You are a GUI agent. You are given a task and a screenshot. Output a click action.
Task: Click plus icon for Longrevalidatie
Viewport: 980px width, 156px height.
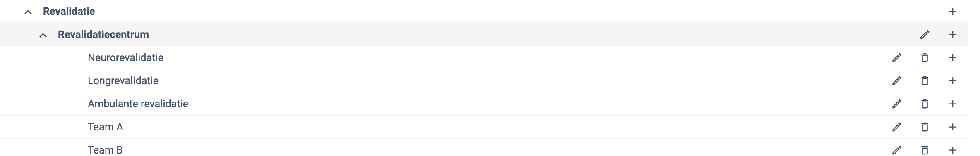click(953, 81)
